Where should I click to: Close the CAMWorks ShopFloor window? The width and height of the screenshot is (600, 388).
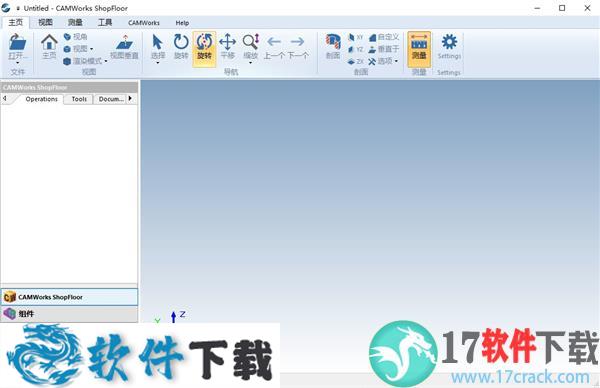(587, 8)
